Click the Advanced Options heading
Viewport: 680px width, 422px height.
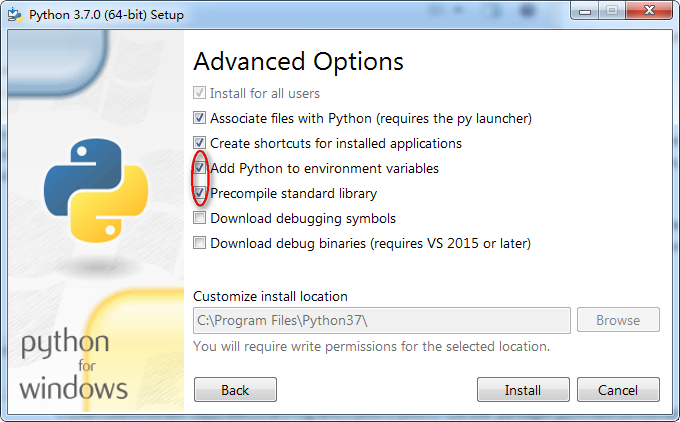tap(298, 61)
